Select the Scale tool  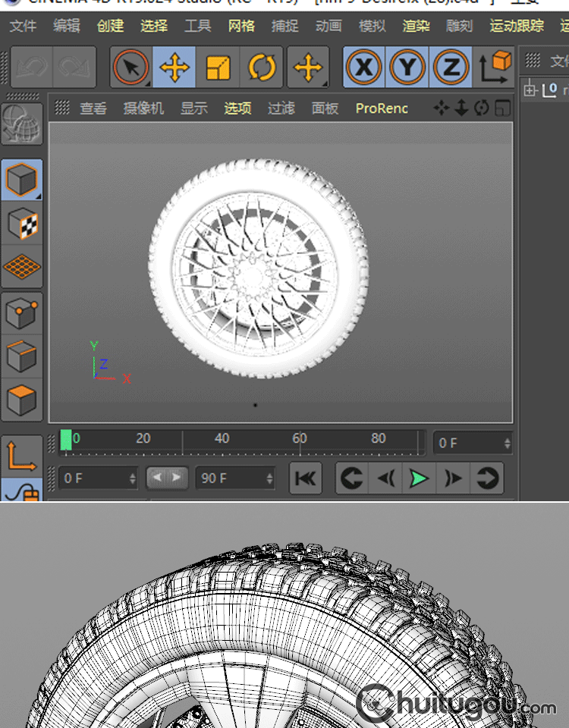(218, 68)
